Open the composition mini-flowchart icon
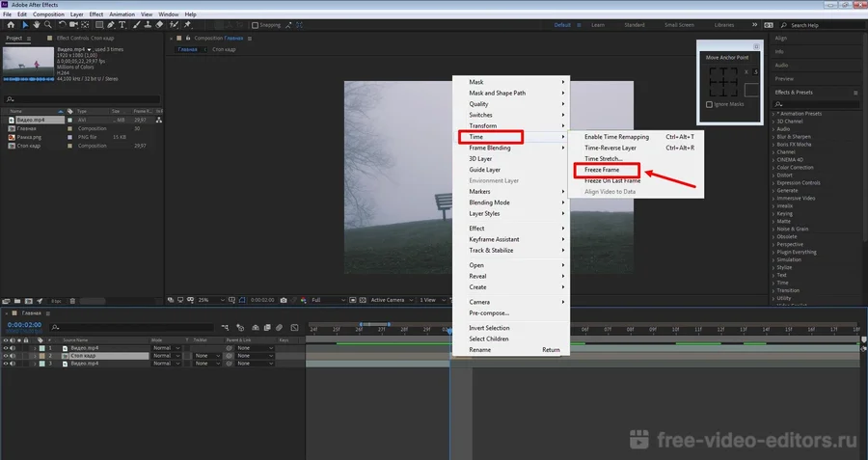The image size is (868, 460). (x=225, y=328)
